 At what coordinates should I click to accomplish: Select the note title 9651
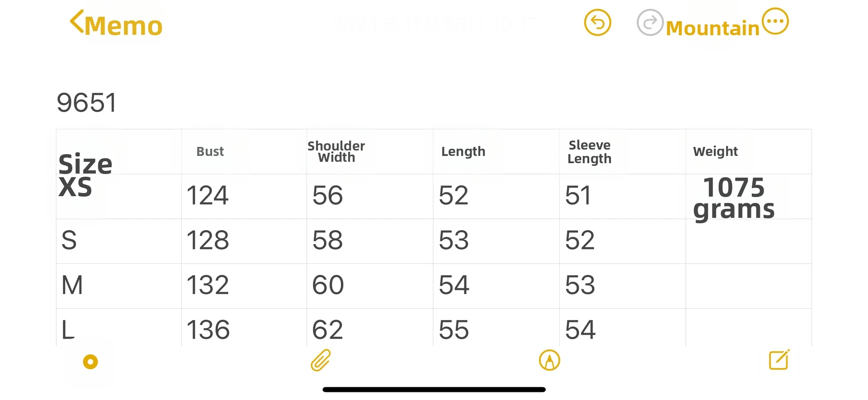[x=87, y=103]
